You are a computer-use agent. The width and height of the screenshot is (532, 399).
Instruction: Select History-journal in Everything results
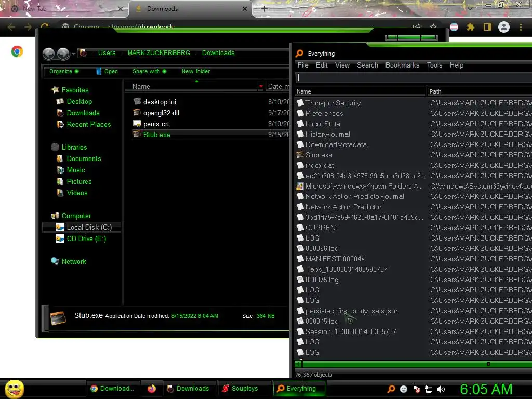pos(327,135)
